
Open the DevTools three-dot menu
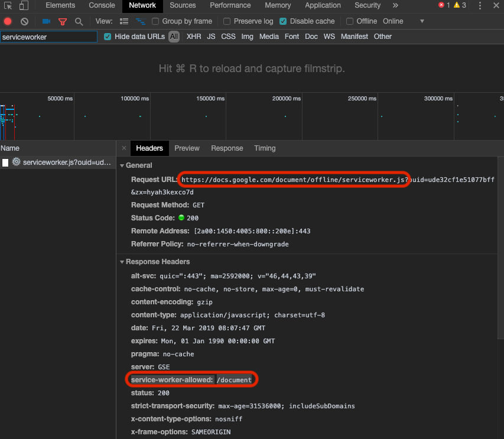[x=480, y=5]
